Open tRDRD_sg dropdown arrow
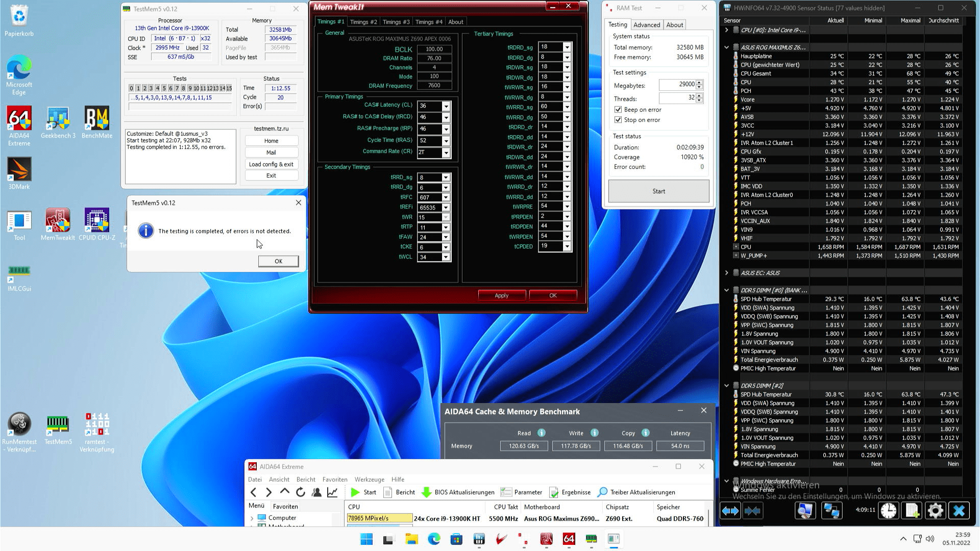Image resolution: width=980 pixels, height=551 pixels. pos(567,47)
